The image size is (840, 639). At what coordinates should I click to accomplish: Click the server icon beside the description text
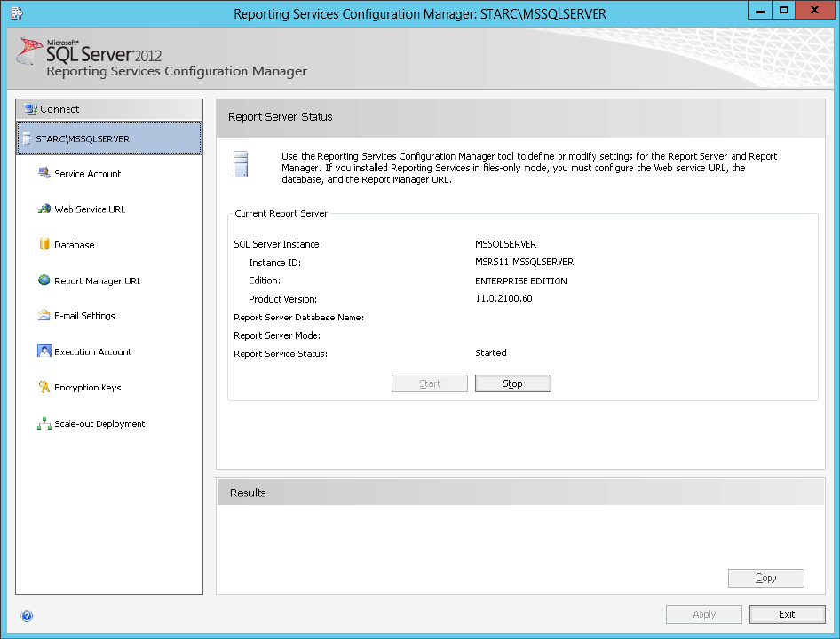pyautogui.click(x=241, y=164)
